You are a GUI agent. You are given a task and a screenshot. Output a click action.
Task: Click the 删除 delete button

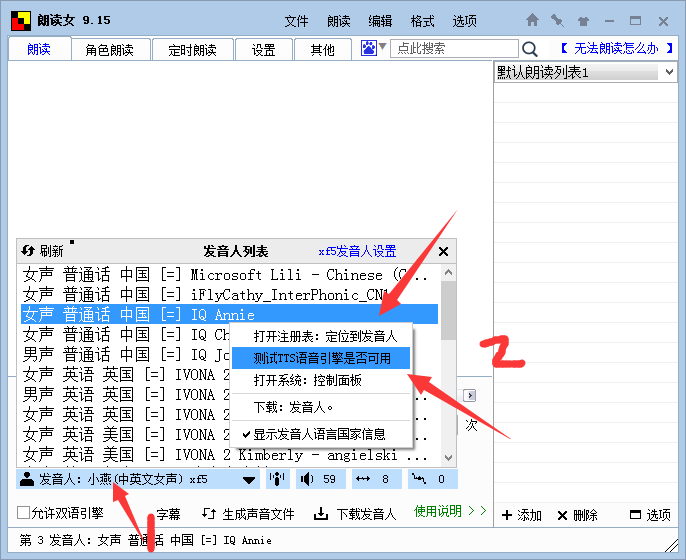click(x=577, y=515)
